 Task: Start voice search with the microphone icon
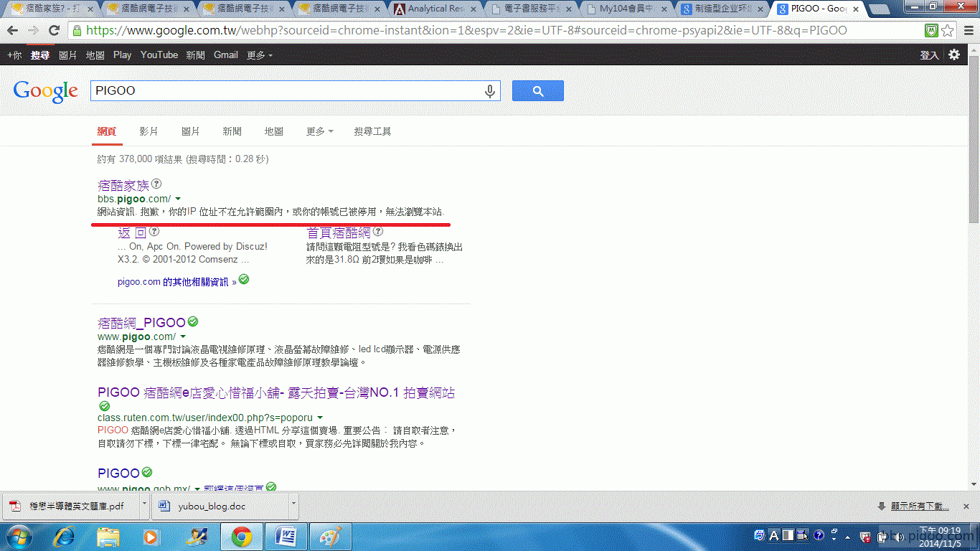(490, 91)
